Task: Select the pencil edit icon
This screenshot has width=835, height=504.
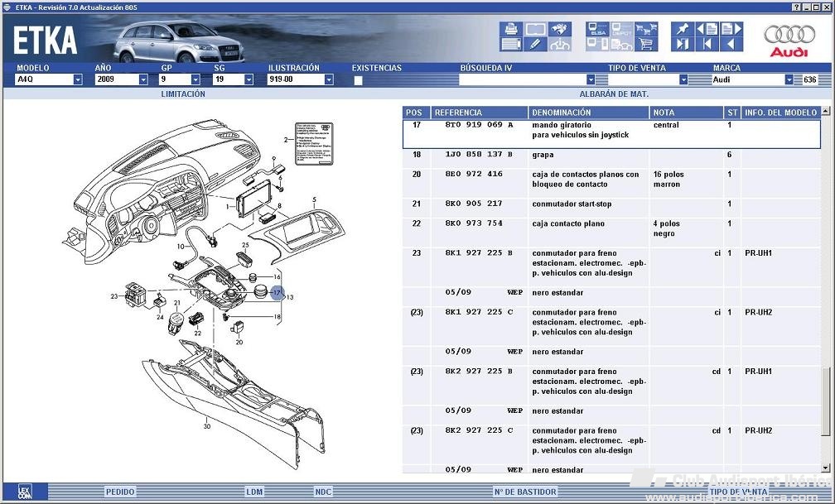Action: 535,44
